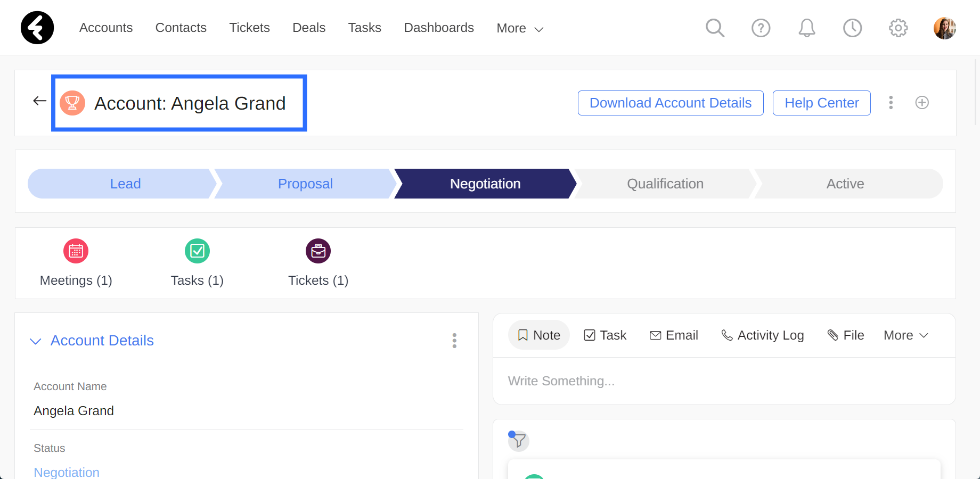
Task: Open the Meetings calendar icon
Action: 76,251
